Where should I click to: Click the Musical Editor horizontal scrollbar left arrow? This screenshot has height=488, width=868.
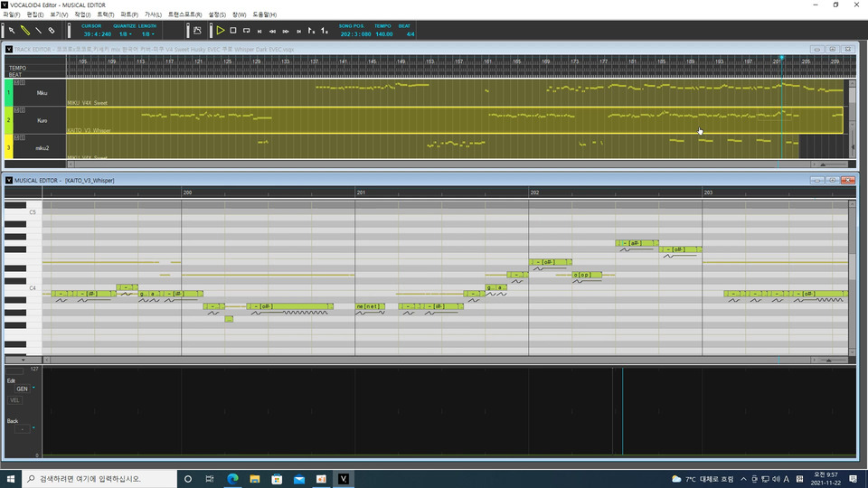[x=46, y=361]
